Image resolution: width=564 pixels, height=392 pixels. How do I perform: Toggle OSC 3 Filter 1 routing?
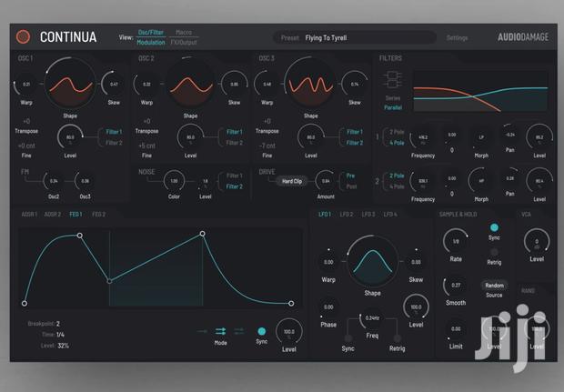(x=355, y=132)
